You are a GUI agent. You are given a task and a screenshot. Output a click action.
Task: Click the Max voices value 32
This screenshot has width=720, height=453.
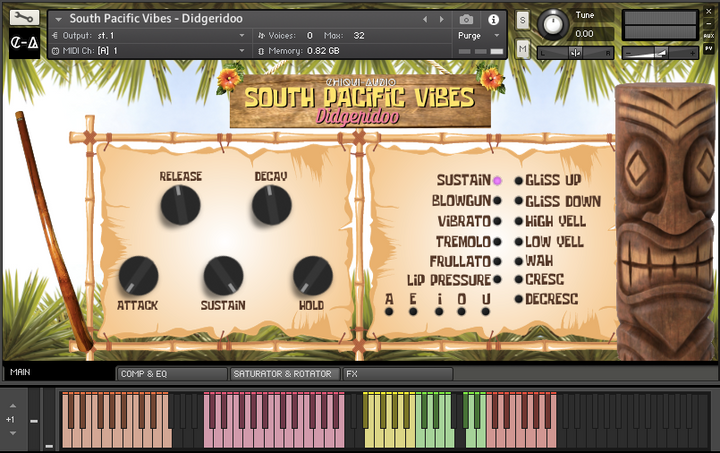[359, 35]
